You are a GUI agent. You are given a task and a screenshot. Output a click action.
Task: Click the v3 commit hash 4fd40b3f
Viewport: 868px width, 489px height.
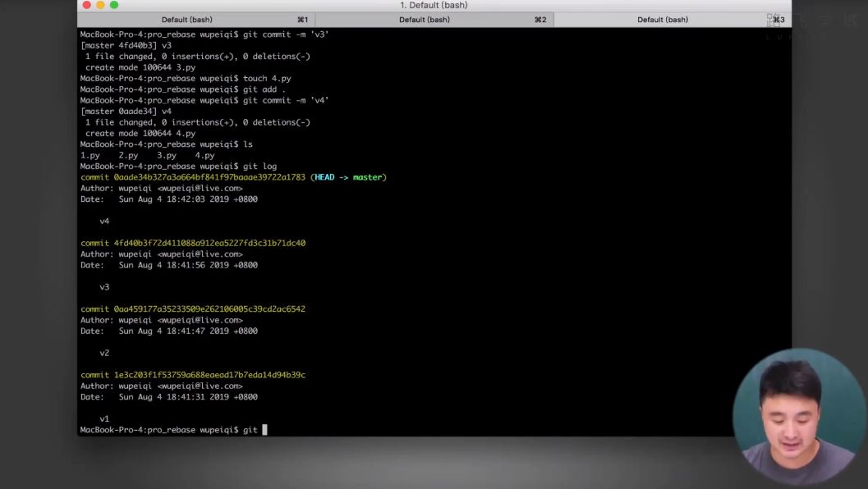coord(209,243)
